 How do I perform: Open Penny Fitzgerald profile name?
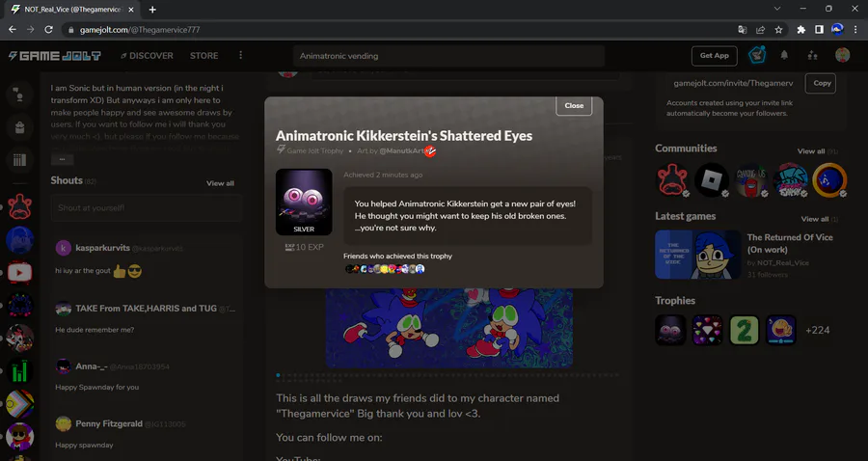coord(108,423)
